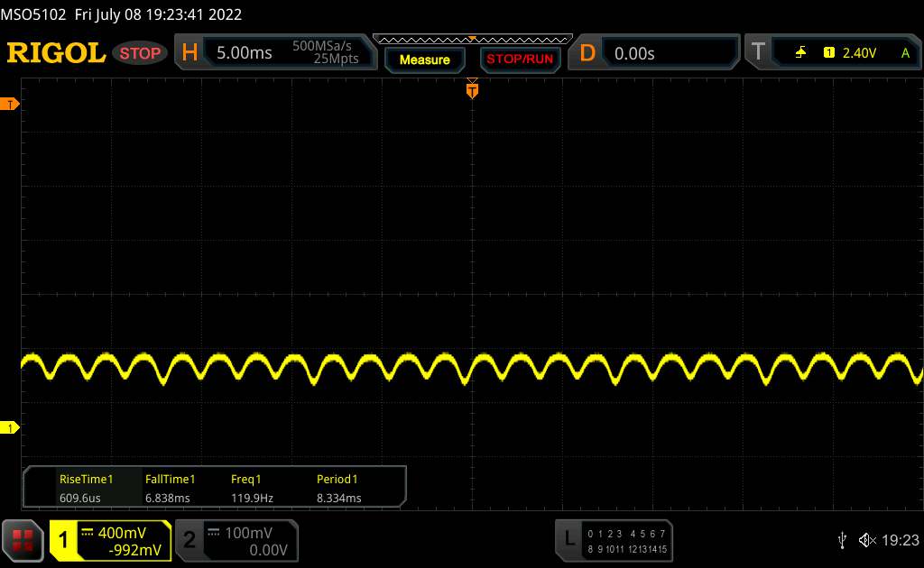Click the USB status icon

click(842, 540)
